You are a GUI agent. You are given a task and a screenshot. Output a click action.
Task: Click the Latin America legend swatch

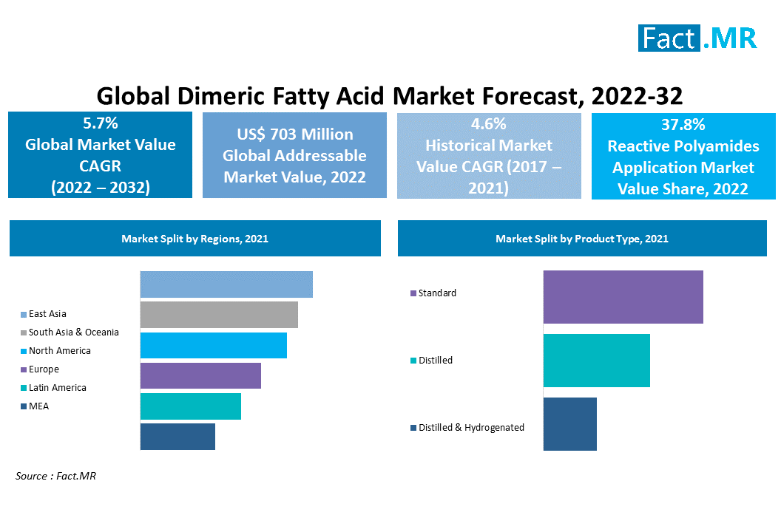pos(24,388)
